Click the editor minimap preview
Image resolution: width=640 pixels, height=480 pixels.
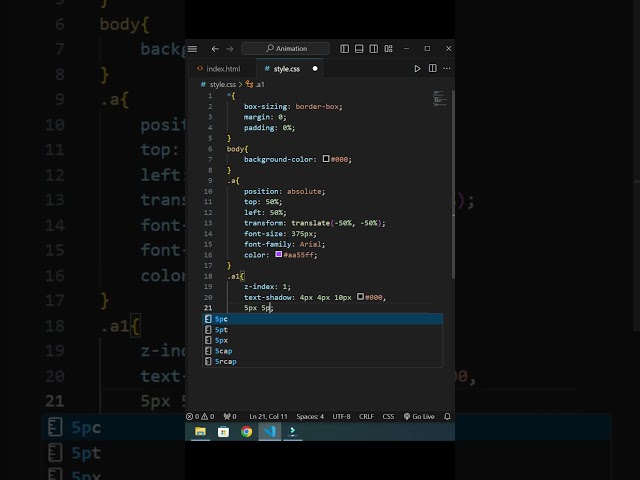coord(440,98)
